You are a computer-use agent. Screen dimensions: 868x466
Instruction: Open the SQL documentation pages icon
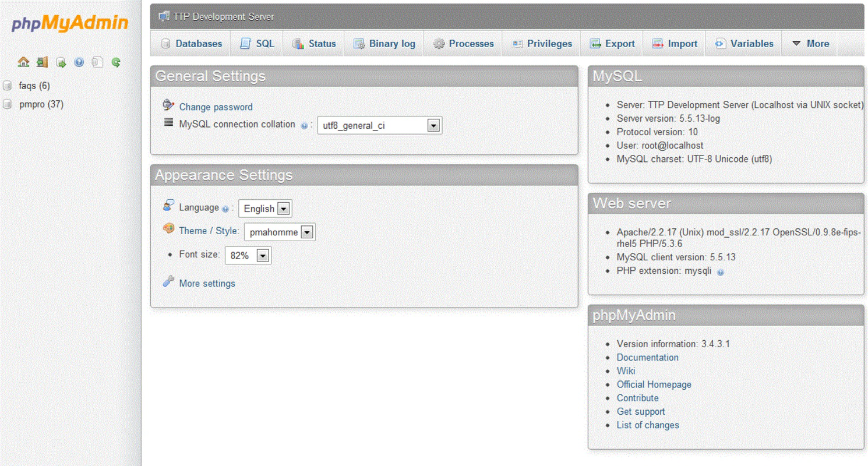[x=97, y=62]
